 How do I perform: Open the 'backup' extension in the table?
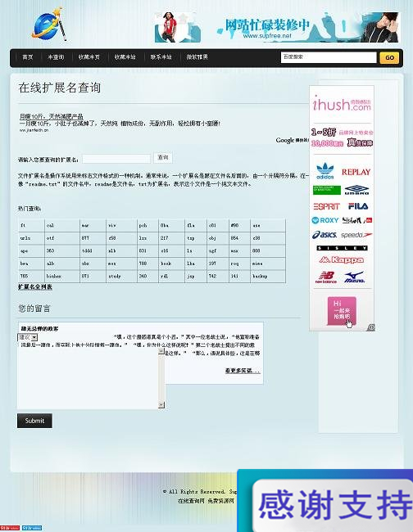click(260, 277)
